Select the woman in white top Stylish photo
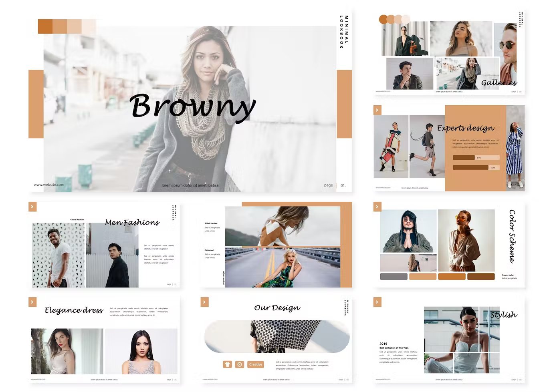This screenshot has height=392, width=549. tap(462, 340)
